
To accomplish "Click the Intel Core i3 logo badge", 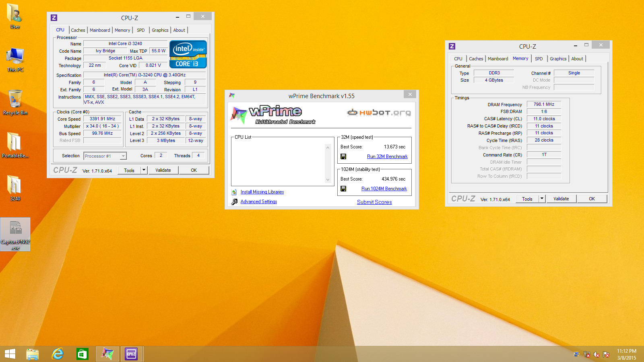I will click(188, 54).
